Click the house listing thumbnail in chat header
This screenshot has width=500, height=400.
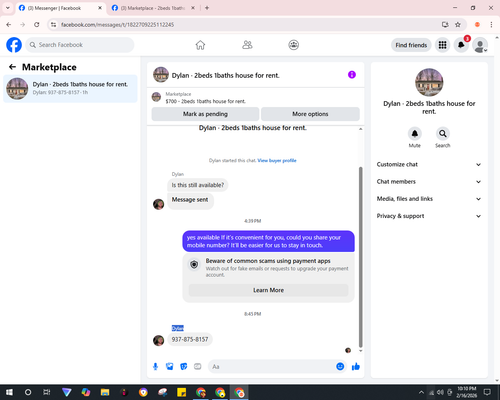[161, 75]
